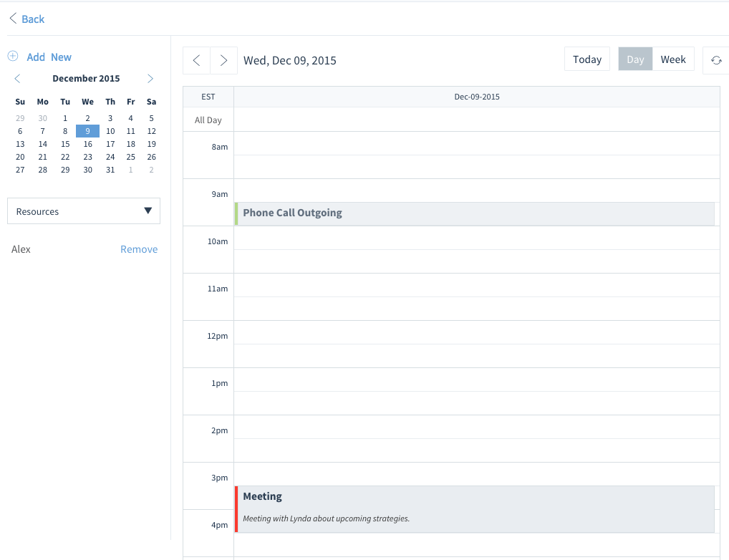This screenshot has width=729, height=560.
Task: Refresh the calendar view
Action: [x=715, y=60]
